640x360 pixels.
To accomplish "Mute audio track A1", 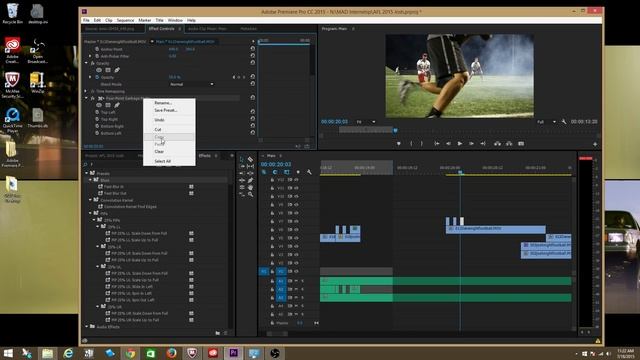I will tap(296, 281).
